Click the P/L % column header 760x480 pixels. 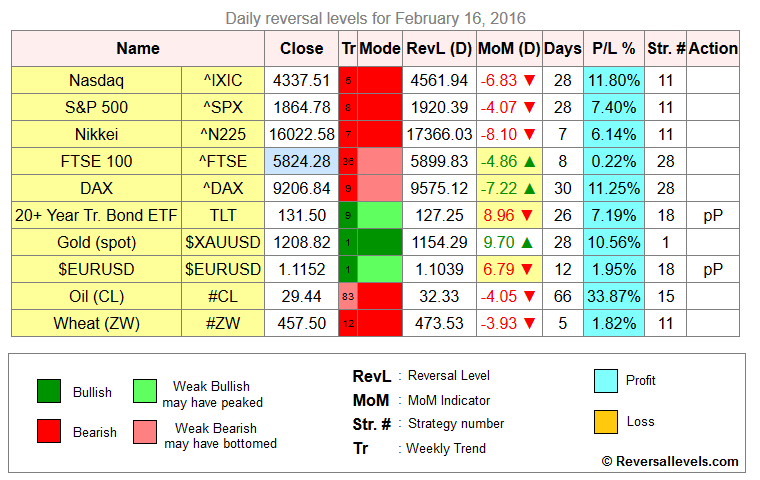(614, 48)
